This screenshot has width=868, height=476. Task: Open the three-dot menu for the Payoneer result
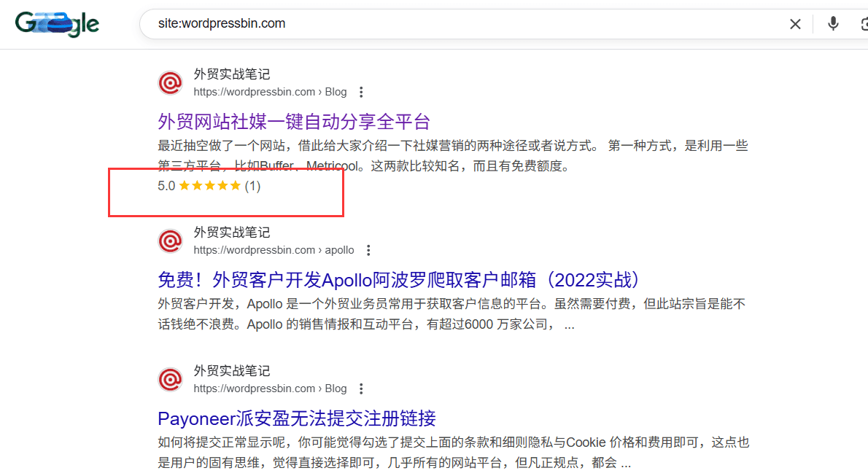click(x=361, y=389)
